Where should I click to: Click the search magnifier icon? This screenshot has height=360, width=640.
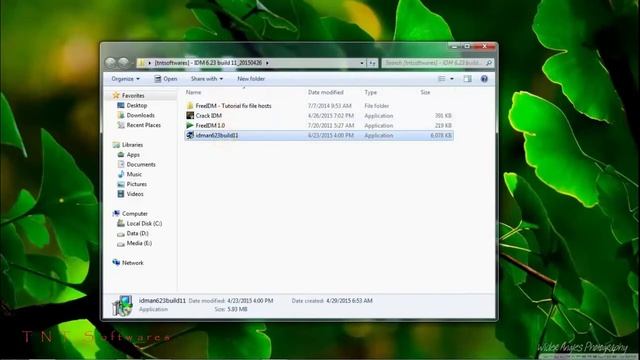489,63
